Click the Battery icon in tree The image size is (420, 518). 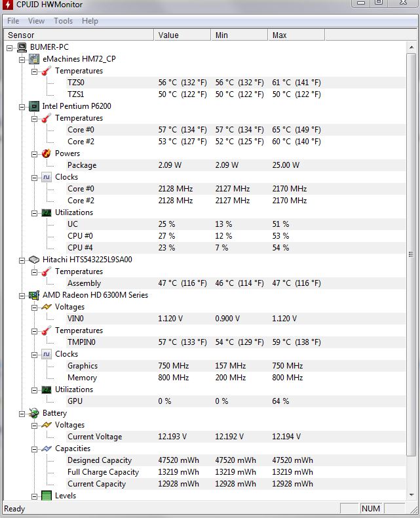click(34, 413)
